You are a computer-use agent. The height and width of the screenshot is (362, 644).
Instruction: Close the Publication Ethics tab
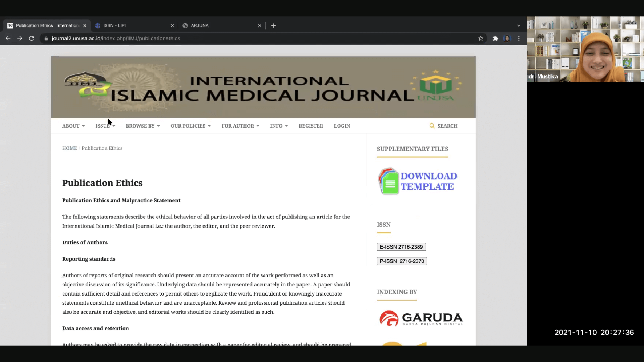[85, 25]
